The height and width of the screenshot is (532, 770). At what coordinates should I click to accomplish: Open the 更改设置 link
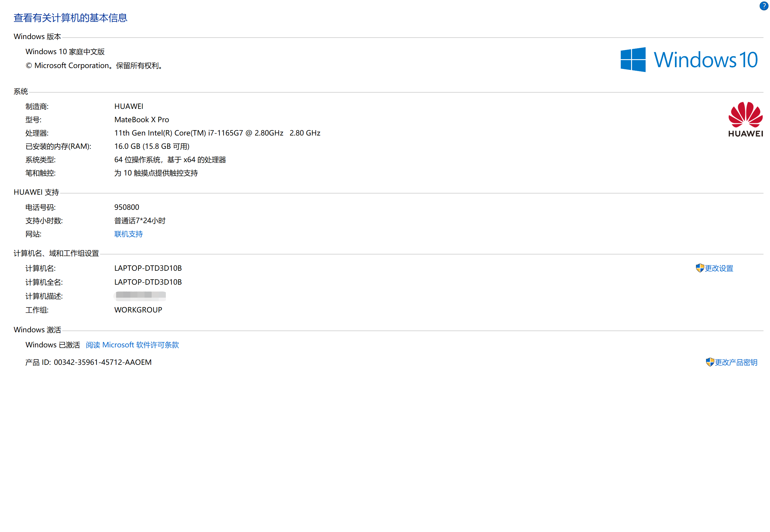click(719, 268)
